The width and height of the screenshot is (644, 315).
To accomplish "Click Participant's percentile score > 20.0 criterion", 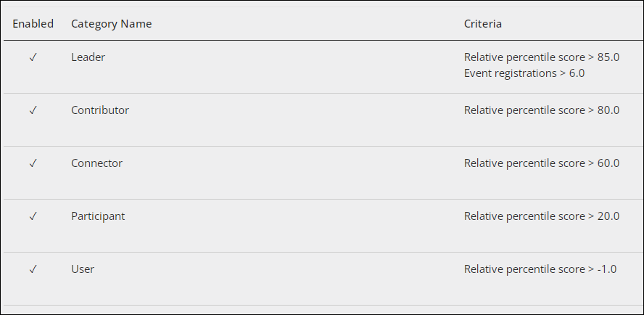I will tap(541, 216).
